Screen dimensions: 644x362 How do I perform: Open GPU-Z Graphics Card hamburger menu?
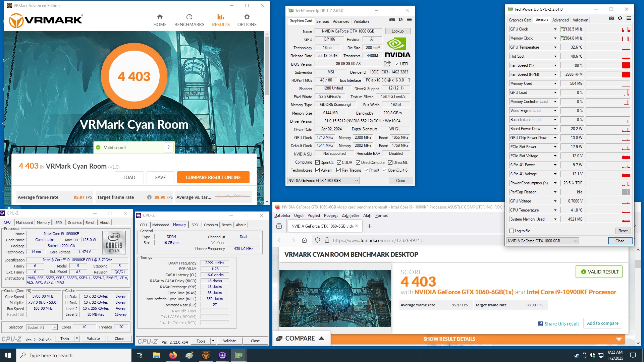click(x=409, y=20)
